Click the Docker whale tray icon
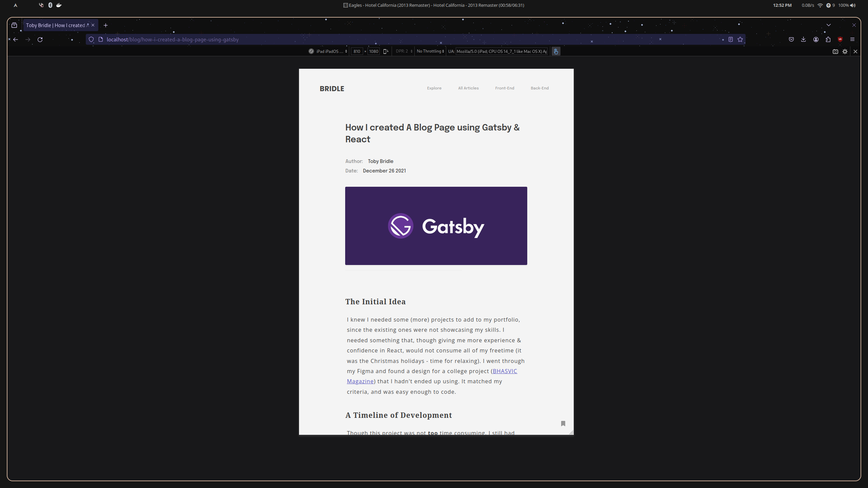868x488 pixels. 59,5
